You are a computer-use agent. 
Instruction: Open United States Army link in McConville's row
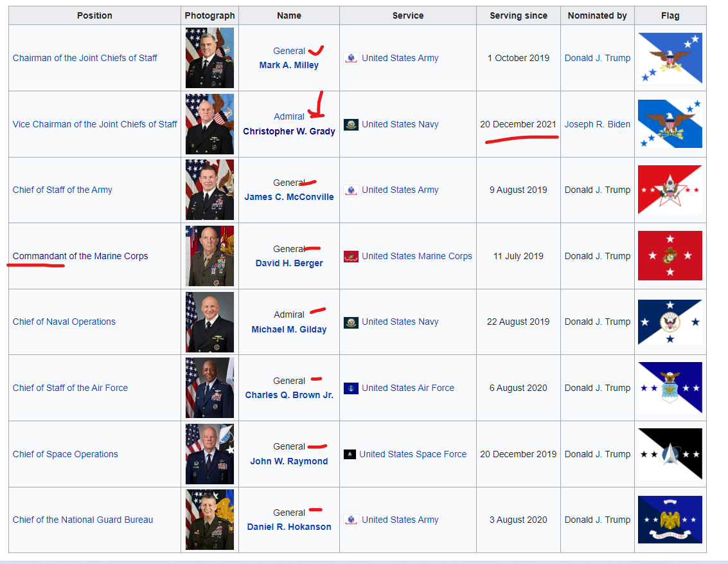click(x=400, y=190)
